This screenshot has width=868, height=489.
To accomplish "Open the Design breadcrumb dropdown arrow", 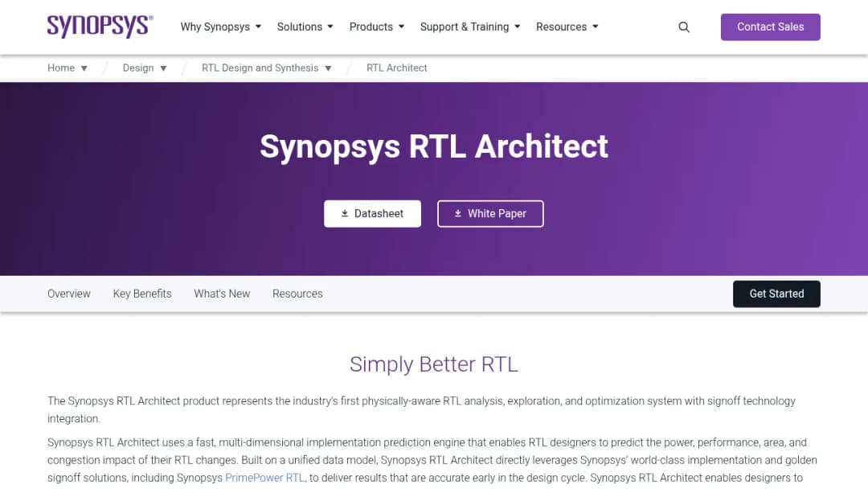I will (x=163, y=68).
